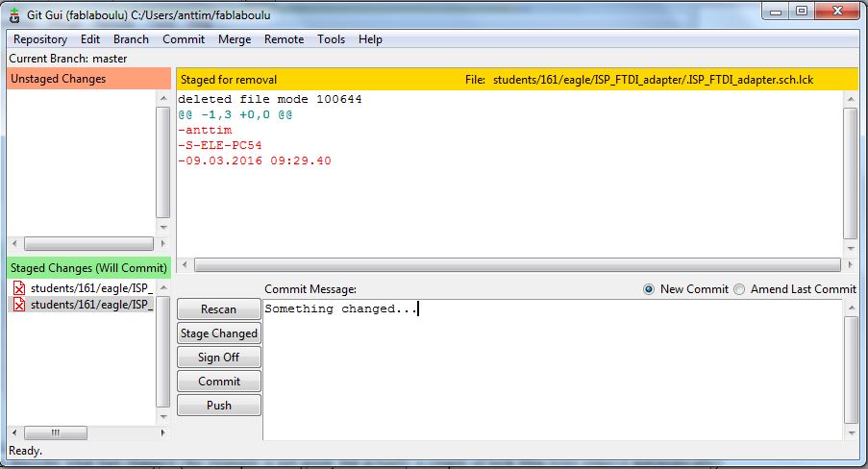Select Amend Last Commit radio button
Image resolution: width=868 pixels, height=469 pixels.
point(739,289)
